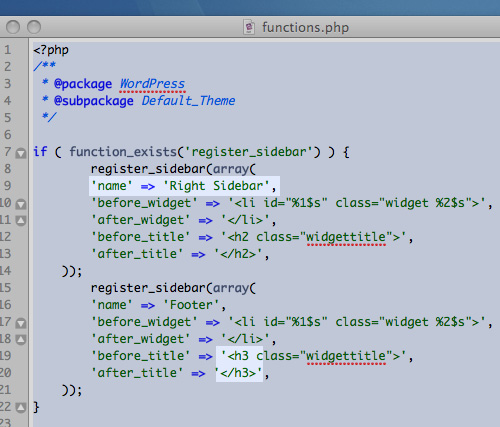Click the closing fold marker on line 22
This screenshot has height=427, width=500.
[x=21, y=407]
